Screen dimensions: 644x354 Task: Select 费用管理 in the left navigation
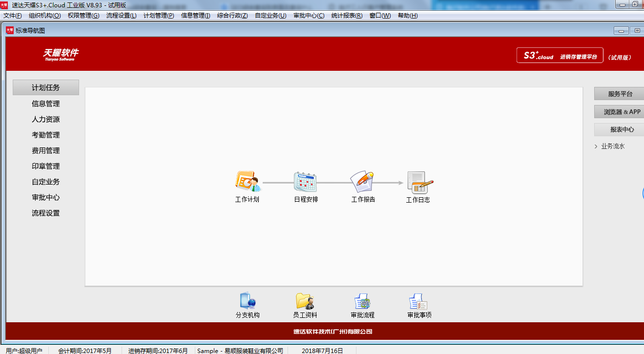(x=46, y=150)
